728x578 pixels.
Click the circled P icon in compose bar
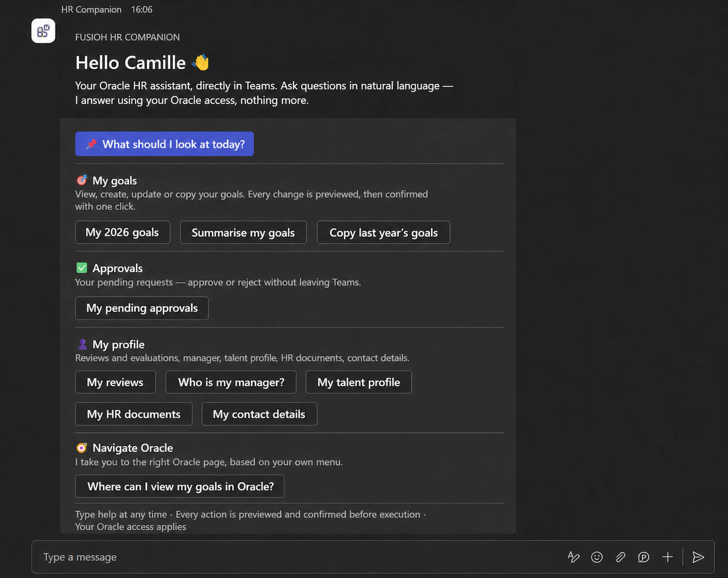(644, 557)
